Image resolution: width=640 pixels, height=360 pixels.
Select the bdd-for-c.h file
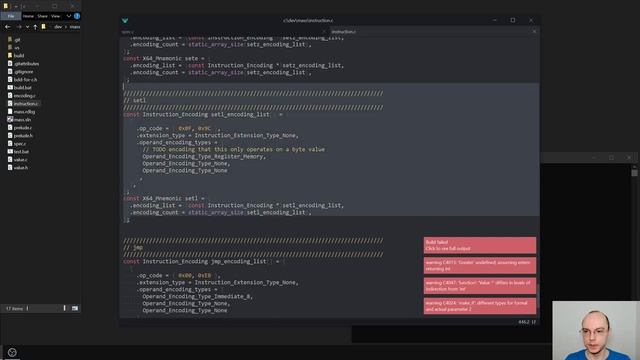(x=25, y=80)
